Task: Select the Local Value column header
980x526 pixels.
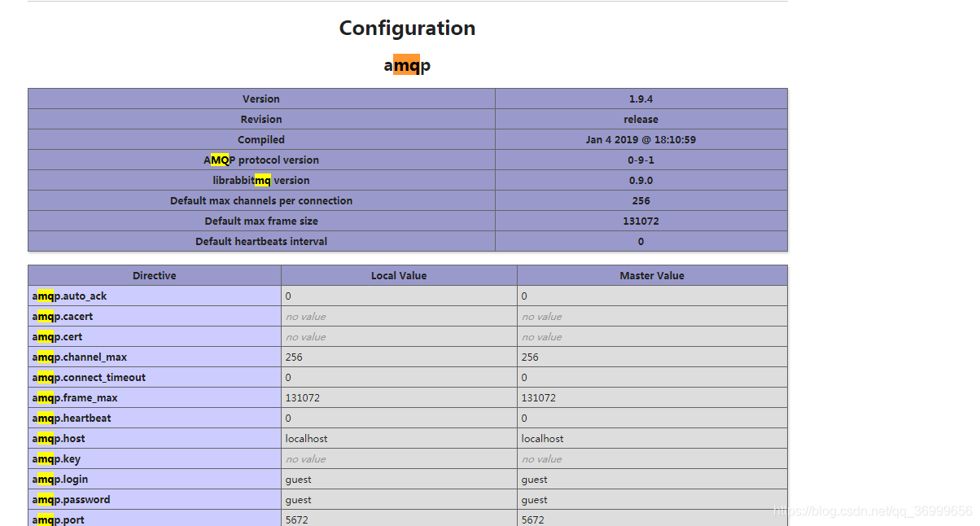Action: click(399, 274)
